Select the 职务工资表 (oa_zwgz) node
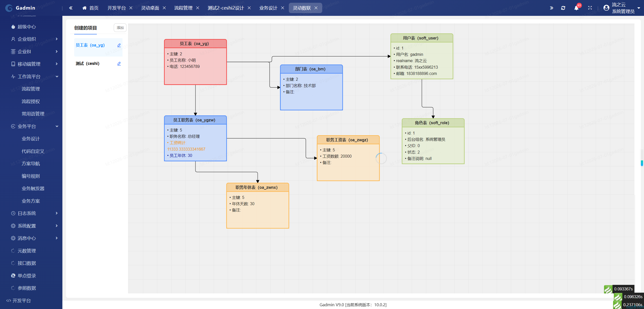Viewport: 644px width, 309px height. 348,158
